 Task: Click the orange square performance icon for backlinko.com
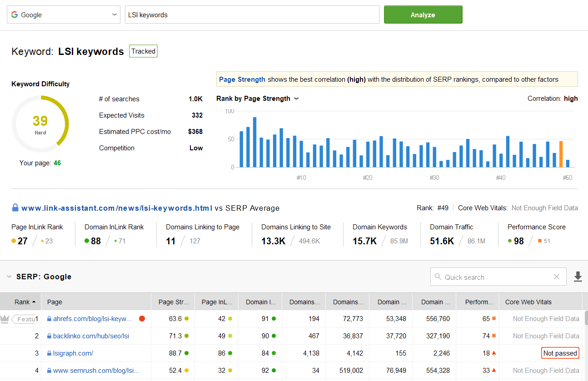(494, 336)
